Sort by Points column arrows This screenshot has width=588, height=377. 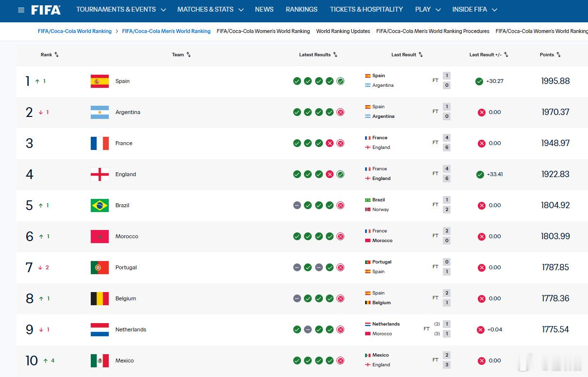pos(558,55)
